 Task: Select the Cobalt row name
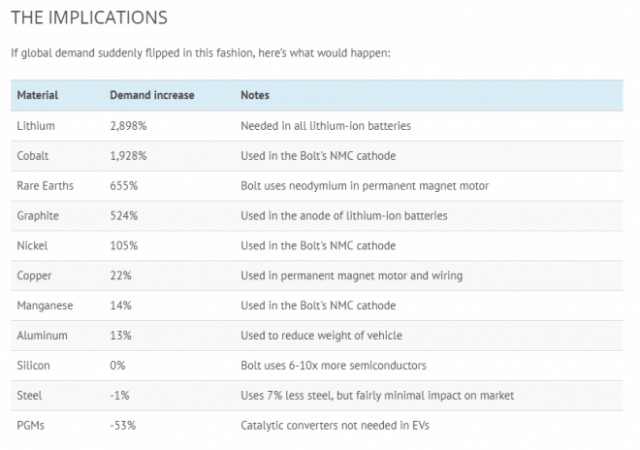coord(33,156)
